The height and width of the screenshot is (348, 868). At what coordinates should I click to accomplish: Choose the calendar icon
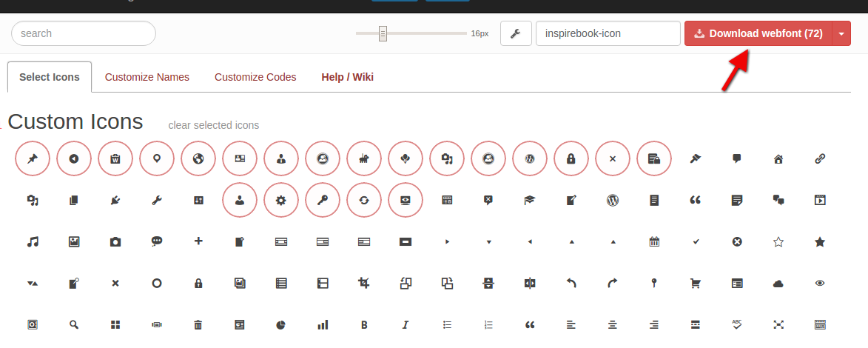(x=653, y=241)
